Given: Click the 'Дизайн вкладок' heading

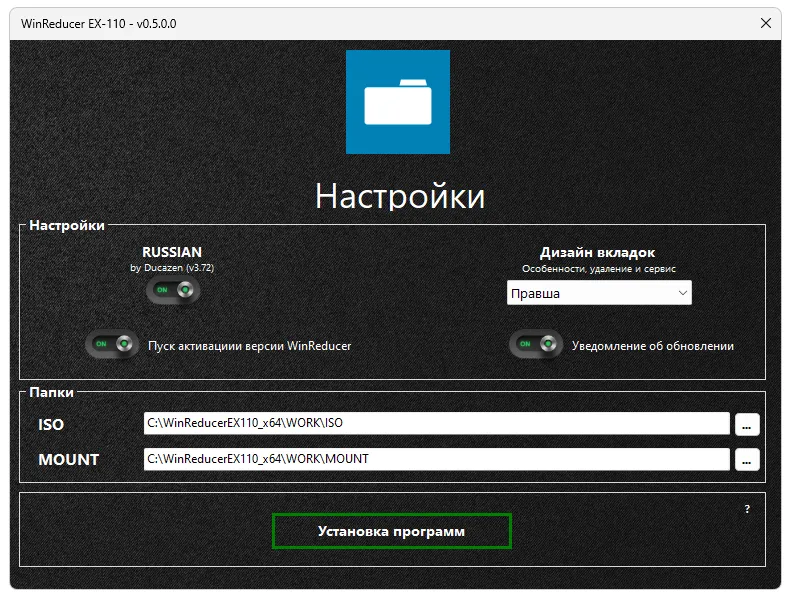Looking at the screenshot, I should [597, 252].
